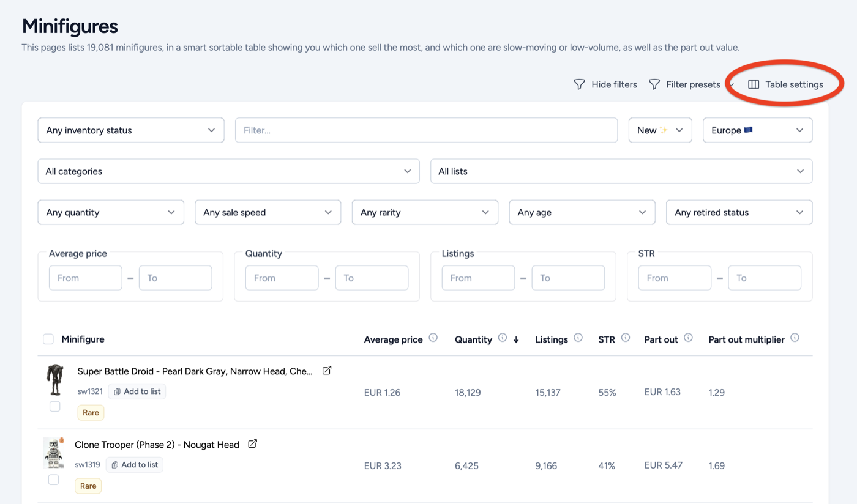The width and height of the screenshot is (857, 504).
Task: Click info icon beside STR header
Action: click(x=626, y=338)
